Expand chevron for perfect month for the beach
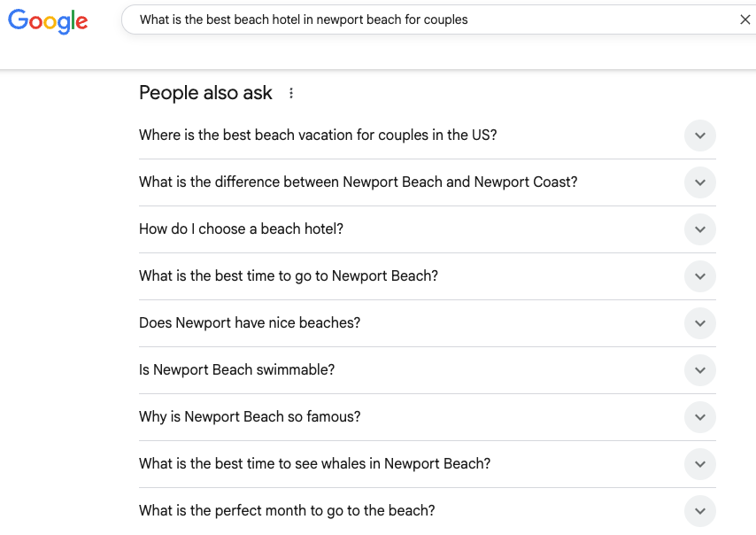This screenshot has height=535, width=756. pos(700,511)
